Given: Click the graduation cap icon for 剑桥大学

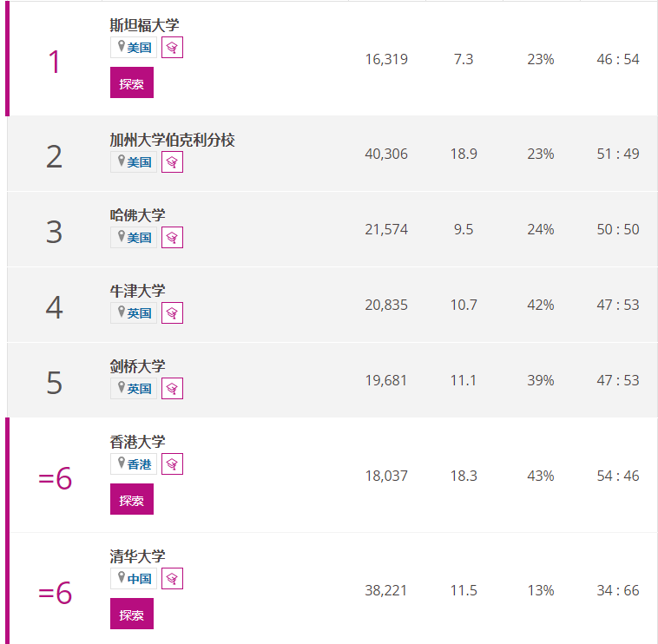Looking at the screenshot, I should tap(172, 389).
